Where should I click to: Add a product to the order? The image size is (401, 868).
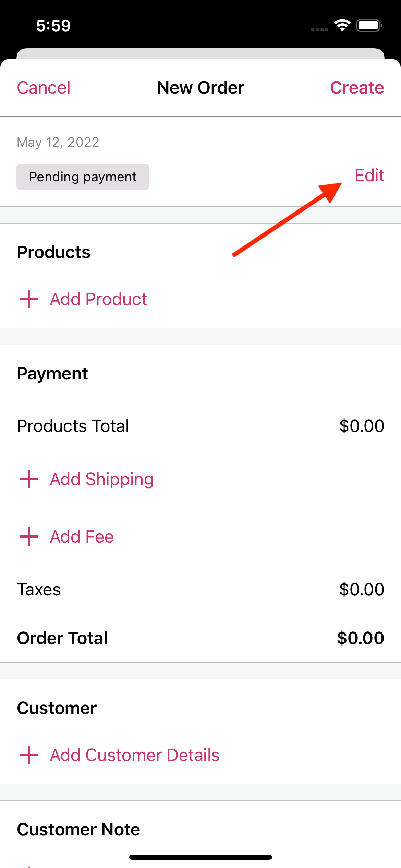point(98,299)
